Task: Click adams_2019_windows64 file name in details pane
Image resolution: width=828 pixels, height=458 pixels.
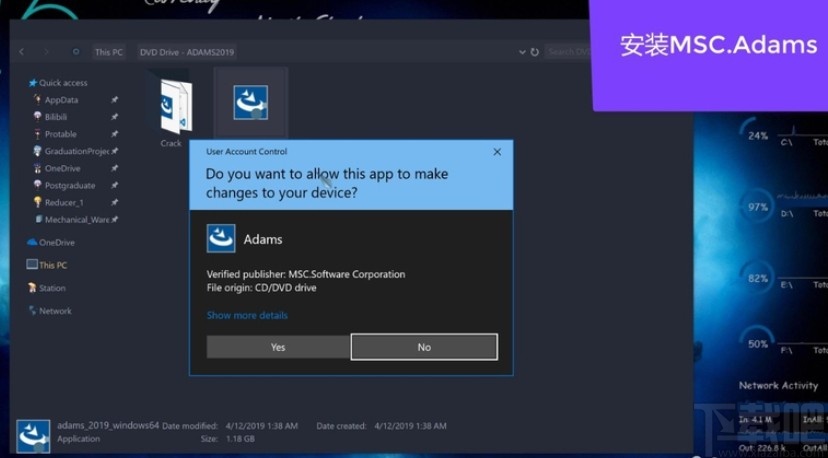Action: point(108,425)
